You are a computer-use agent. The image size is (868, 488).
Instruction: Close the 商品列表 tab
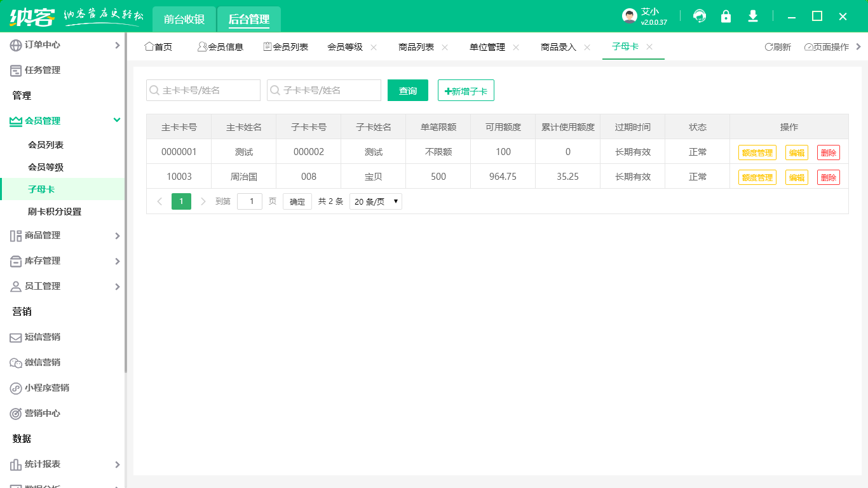445,46
